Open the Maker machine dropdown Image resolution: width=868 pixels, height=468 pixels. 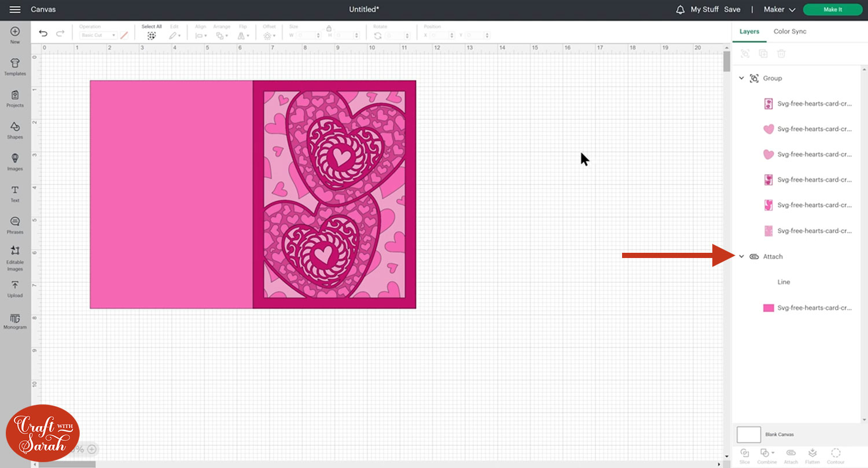[779, 10]
